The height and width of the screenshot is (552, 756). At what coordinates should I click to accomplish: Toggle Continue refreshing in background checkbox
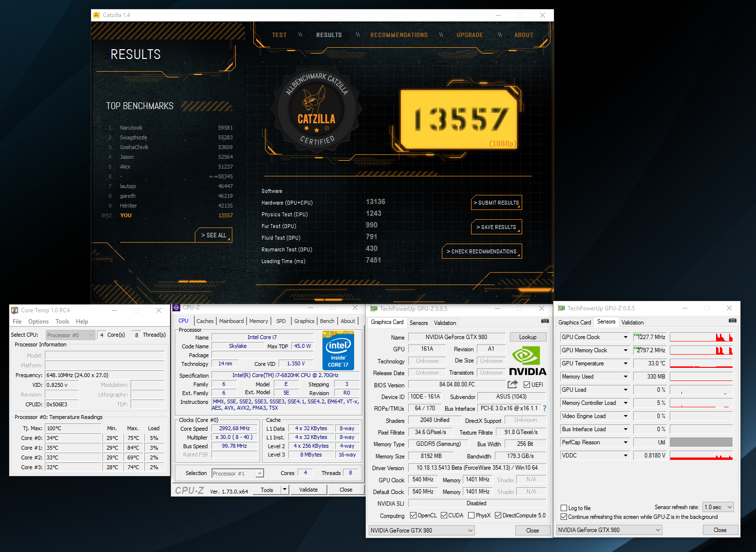(x=564, y=517)
